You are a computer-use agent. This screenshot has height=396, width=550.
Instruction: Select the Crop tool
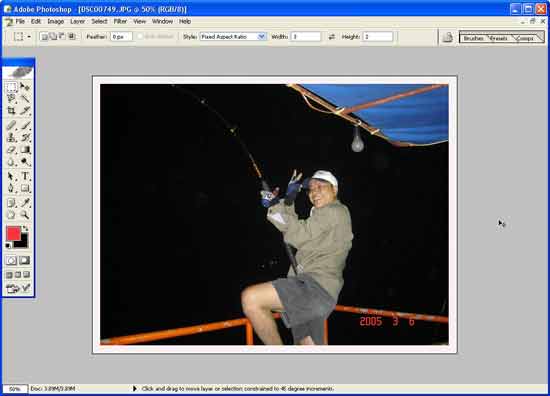click(x=11, y=111)
